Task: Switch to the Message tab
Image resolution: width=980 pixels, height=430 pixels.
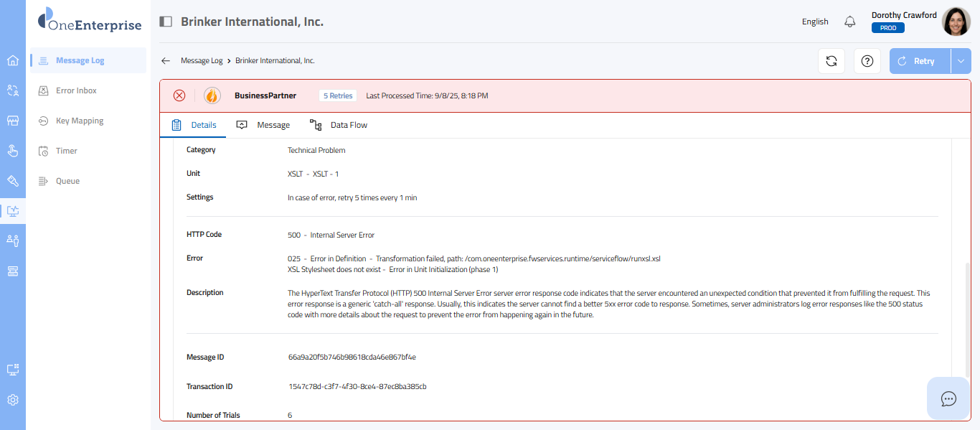Action: tap(263, 125)
